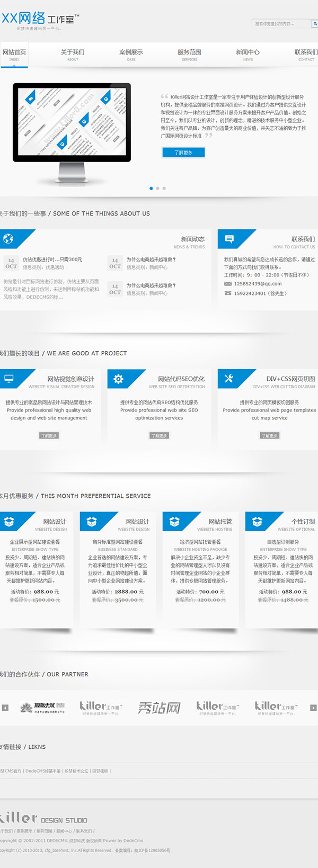Click the wrench tools icon in DIV+CSS card
Viewport: 318px width, 868px height.
228,378
